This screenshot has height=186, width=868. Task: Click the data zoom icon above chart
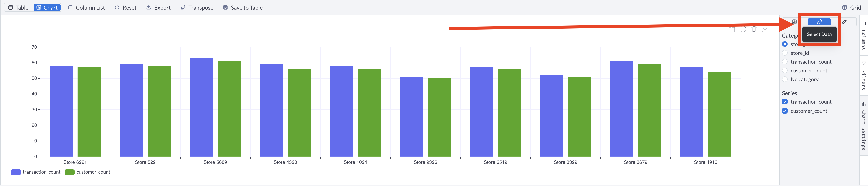754,29
